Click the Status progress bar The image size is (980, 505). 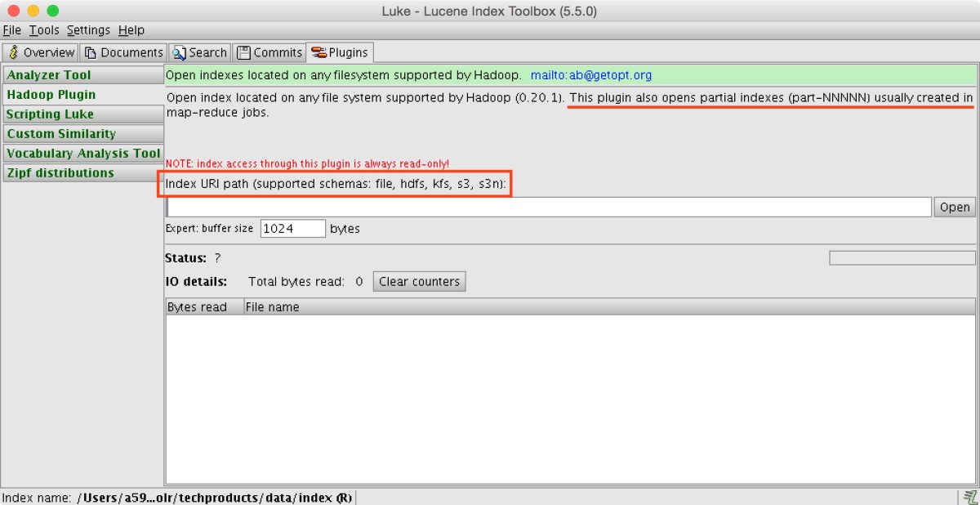[x=902, y=258]
